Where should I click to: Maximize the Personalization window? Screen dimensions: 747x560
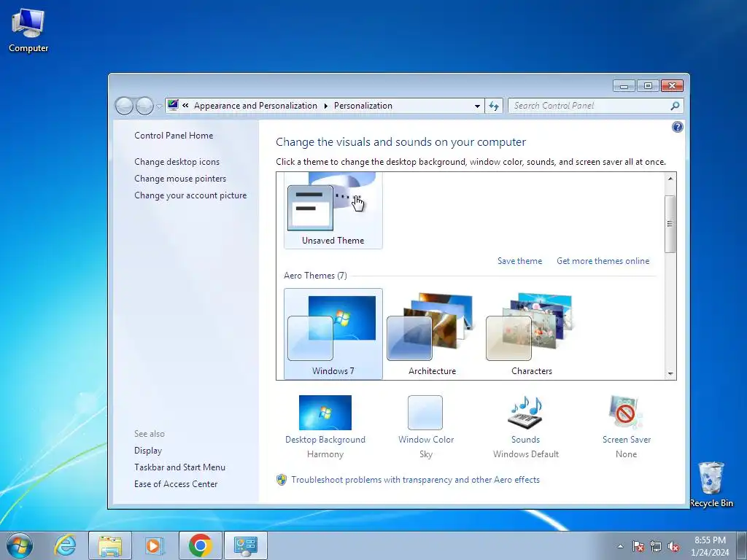648,86
